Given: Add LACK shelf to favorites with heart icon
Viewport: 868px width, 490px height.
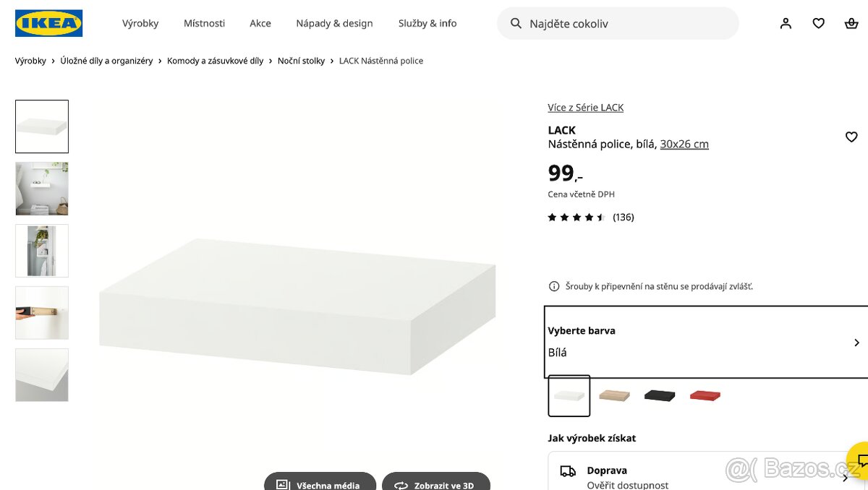Looking at the screenshot, I should pos(851,137).
